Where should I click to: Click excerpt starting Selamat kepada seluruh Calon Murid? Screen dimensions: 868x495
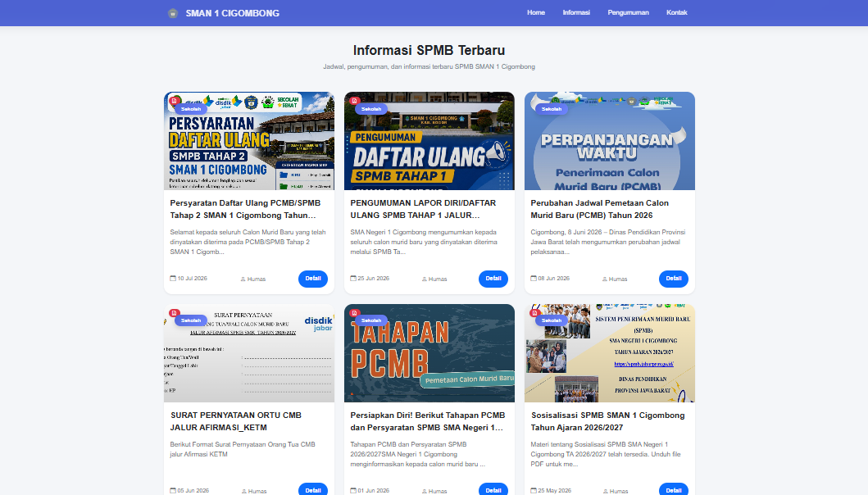pyautogui.click(x=248, y=242)
